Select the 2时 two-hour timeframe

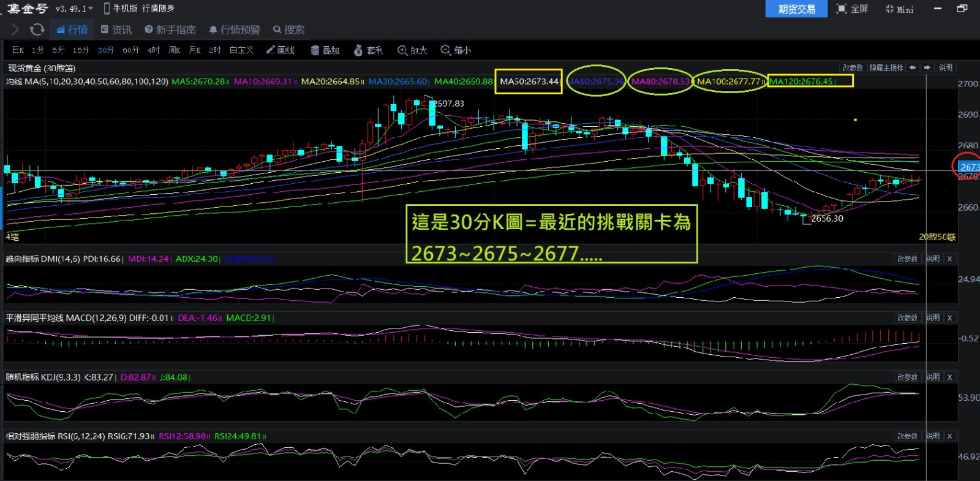[x=215, y=50]
